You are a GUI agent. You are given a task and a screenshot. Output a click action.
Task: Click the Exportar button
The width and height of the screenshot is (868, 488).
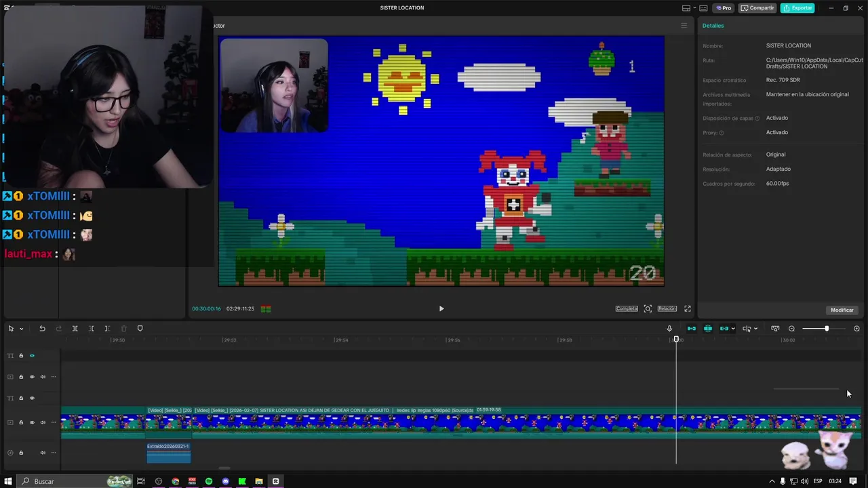797,8
